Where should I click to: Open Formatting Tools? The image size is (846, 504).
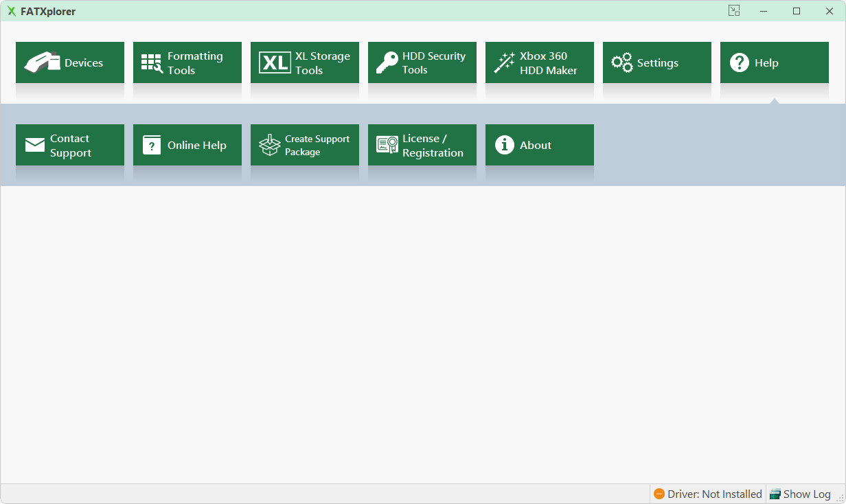tap(187, 62)
